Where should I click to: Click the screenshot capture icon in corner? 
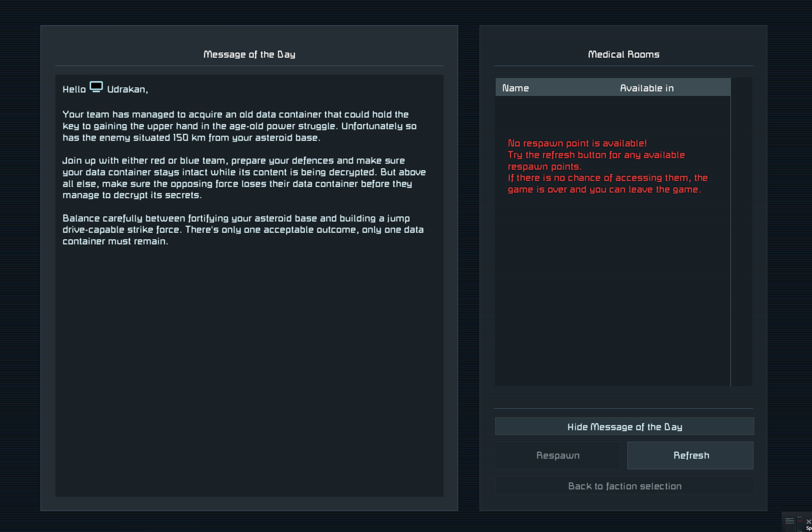(x=808, y=522)
